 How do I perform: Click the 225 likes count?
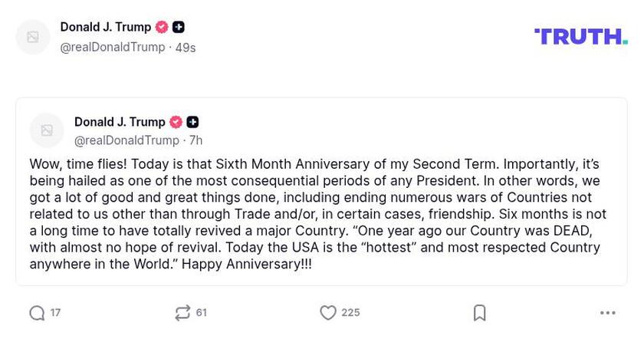[x=350, y=313]
